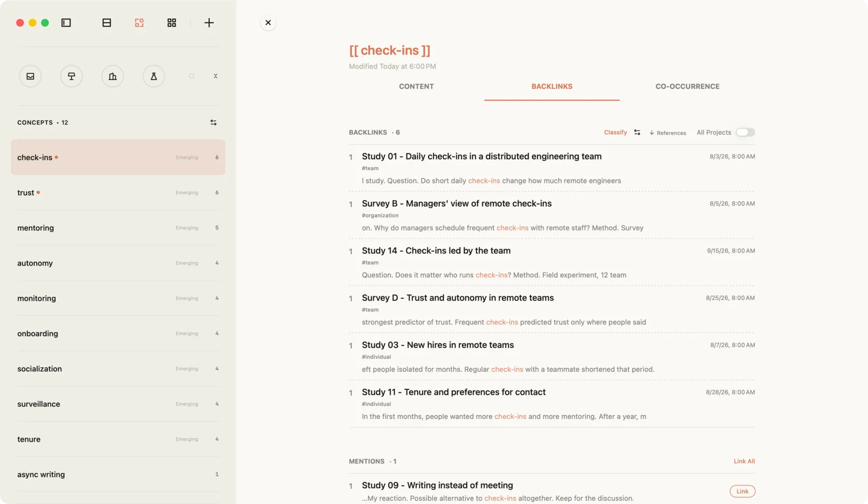Click the sidebar search magnifier icon
The height and width of the screenshot is (504, 868).
(192, 76)
